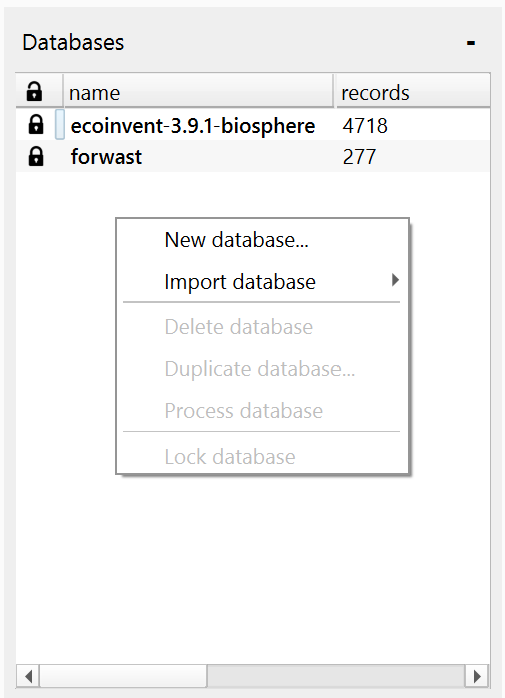Click the scrollbar right arrow
This screenshot has height=698, width=505.
[476, 677]
